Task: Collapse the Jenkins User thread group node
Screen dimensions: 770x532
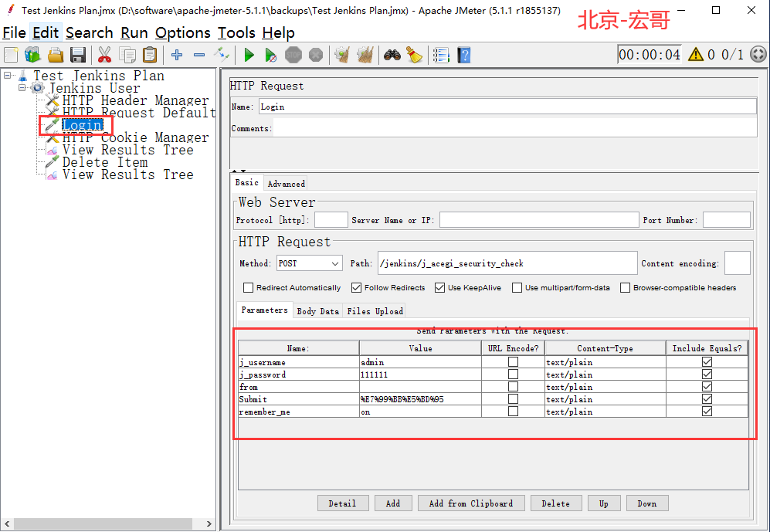Action: coord(22,88)
